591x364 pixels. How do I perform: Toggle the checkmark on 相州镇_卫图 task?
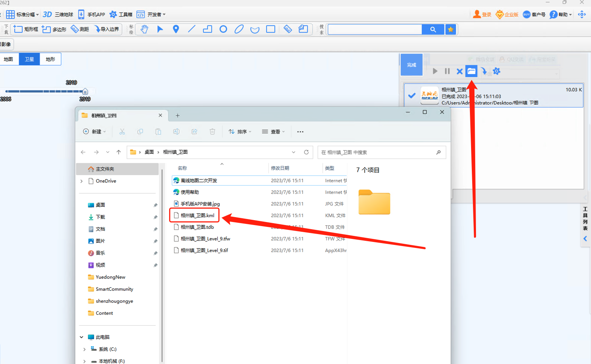pyautogui.click(x=412, y=95)
